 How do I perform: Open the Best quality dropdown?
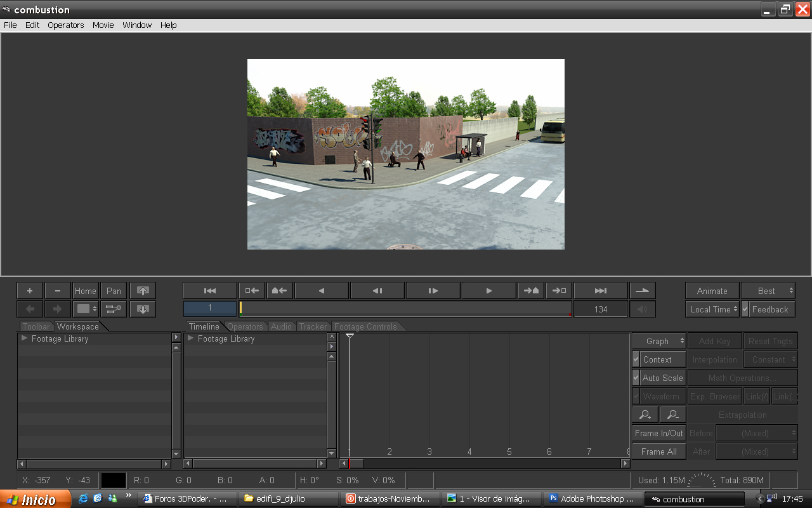point(768,291)
